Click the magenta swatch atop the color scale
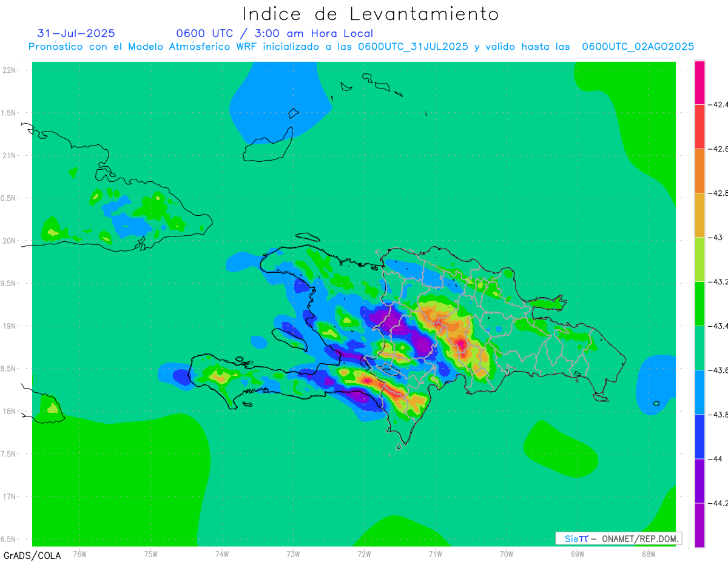This screenshot has height=562, width=728. click(x=699, y=82)
